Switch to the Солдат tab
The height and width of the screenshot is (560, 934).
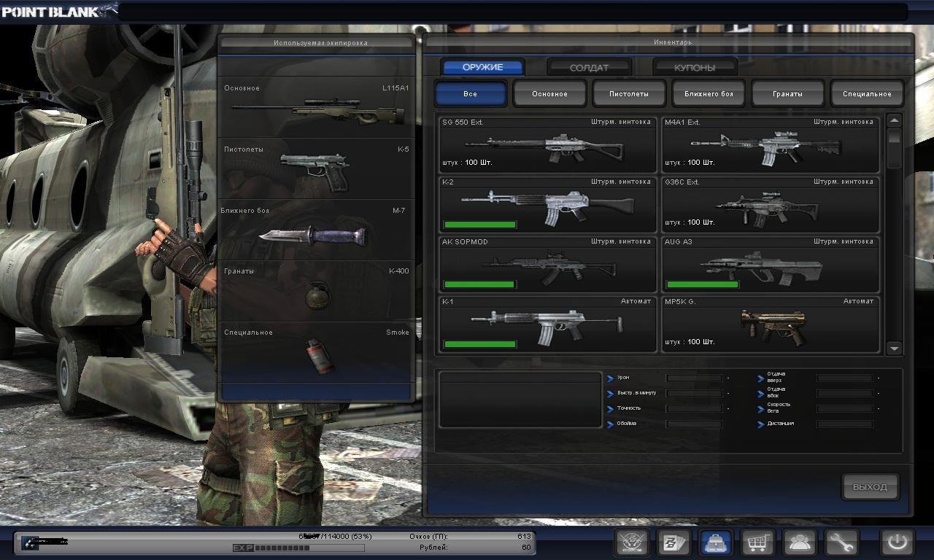click(x=589, y=68)
